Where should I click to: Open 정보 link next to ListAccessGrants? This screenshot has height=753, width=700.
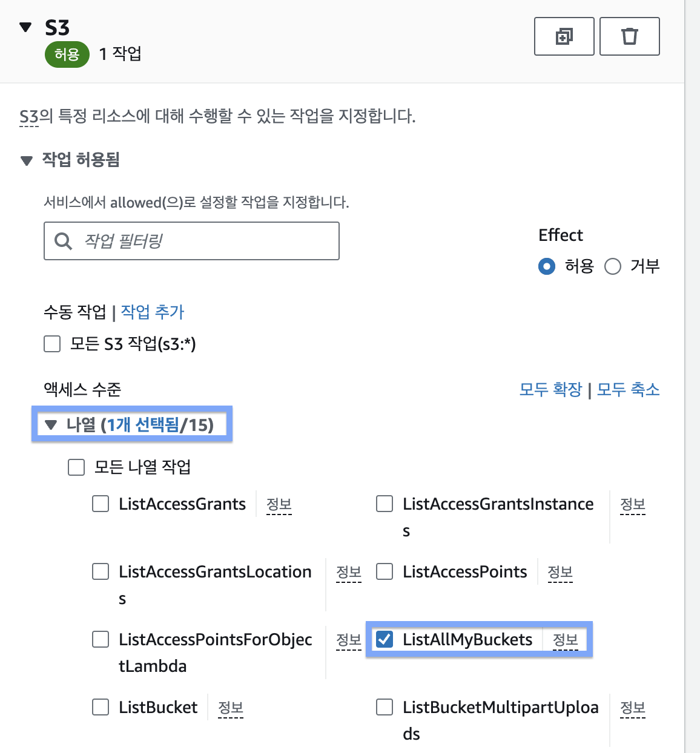pos(279,504)
